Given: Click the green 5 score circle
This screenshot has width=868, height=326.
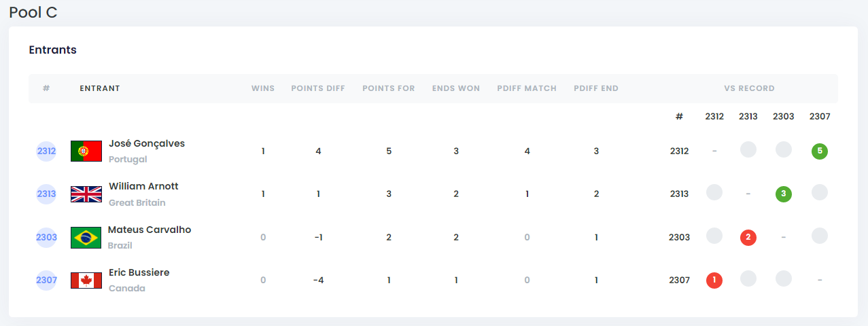Looking at the screenshot, I should tap(819, 151).
